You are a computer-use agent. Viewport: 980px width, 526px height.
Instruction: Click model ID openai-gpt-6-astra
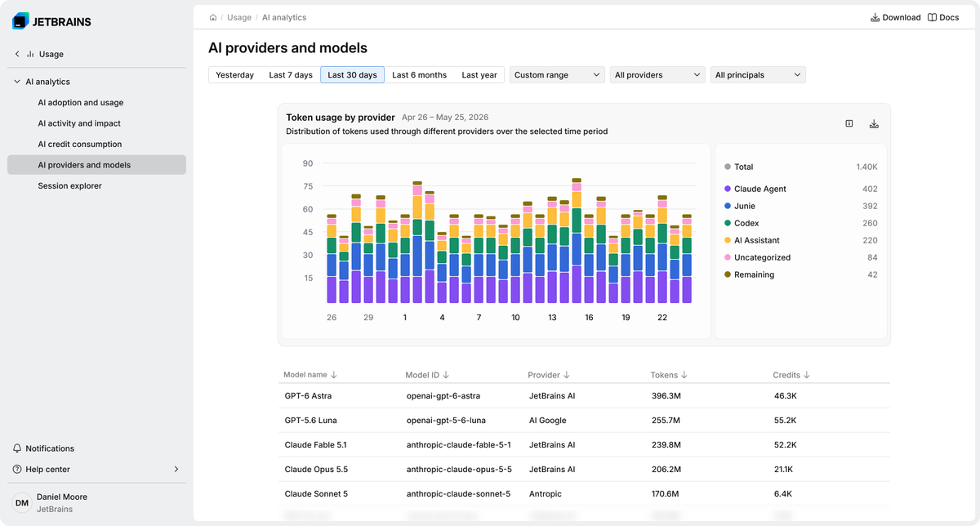point(443,396)
